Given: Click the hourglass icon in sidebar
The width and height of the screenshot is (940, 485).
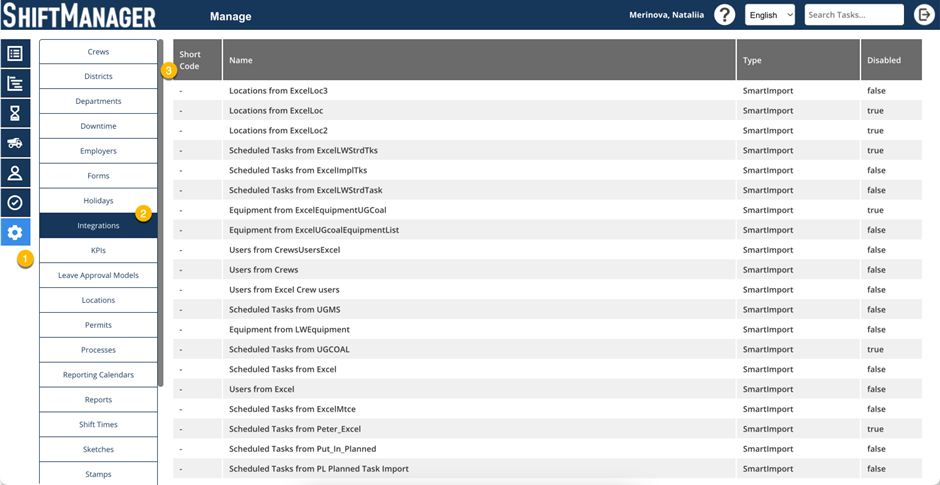Looking at the screenshot, I should coord(15,113).
